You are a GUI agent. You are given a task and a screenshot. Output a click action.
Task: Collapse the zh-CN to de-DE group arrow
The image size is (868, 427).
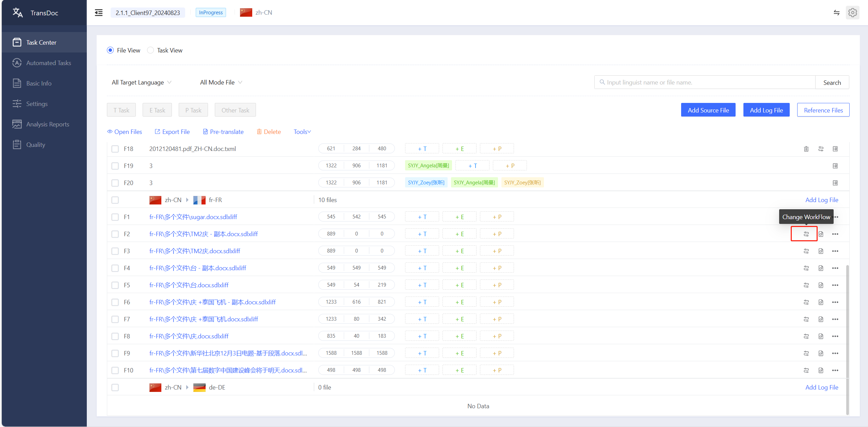click(187, 387)
